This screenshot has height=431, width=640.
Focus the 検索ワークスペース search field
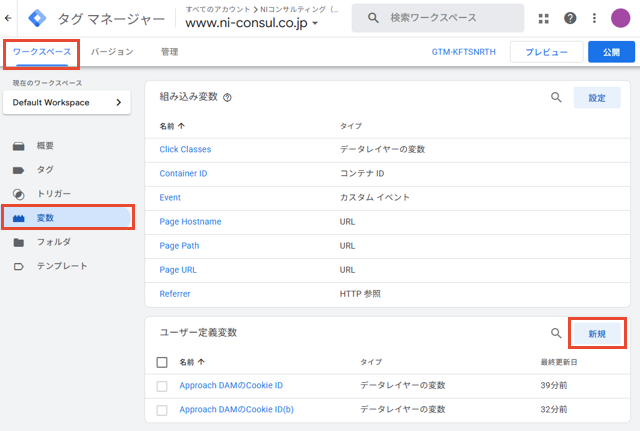coord(438,18)
